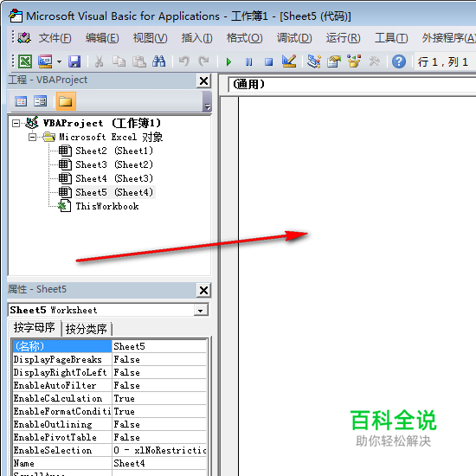476x476 pixels.
Task: Select Sheet3 (Sheet2) in project tree
Action: [114, 164]
